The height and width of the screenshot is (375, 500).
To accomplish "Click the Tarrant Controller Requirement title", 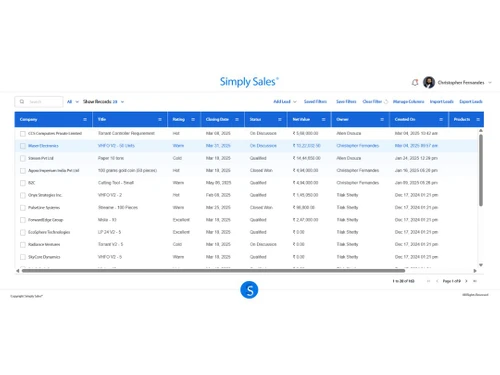I will click(x=126, y=134).
